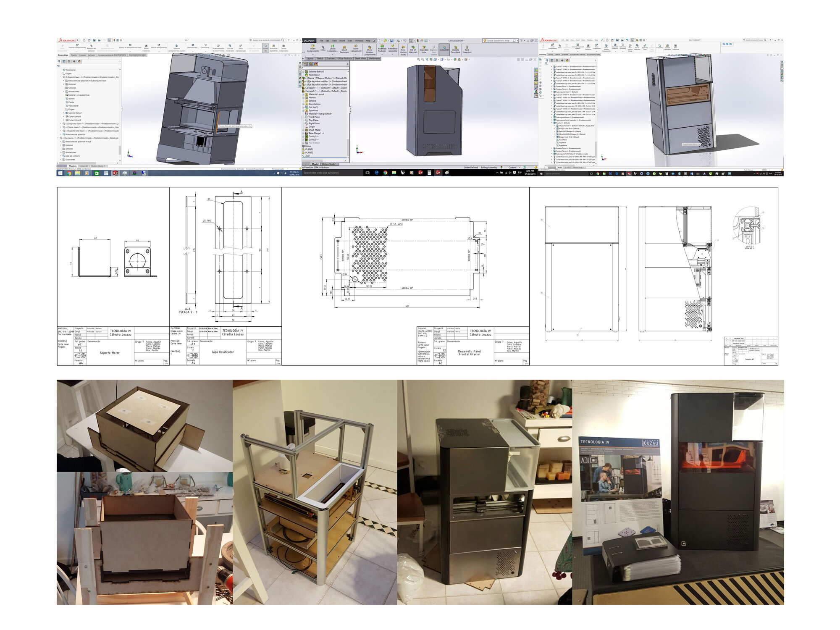Click Insertar componentes in left SolidWorks window
The height and width of the screenshot is (630, 840).
[x=77, y=46]
